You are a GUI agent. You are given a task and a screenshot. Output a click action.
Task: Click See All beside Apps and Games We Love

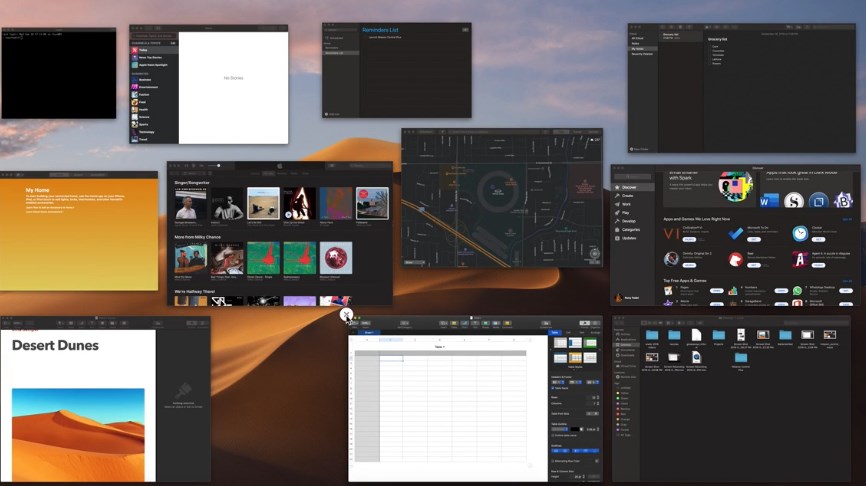[x=847, y=219]
